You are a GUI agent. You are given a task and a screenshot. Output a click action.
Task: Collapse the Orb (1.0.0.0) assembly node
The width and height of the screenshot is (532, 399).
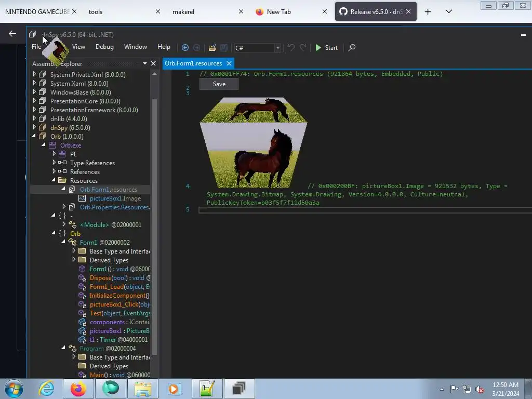pyautogui.click(x=34, y=136)
